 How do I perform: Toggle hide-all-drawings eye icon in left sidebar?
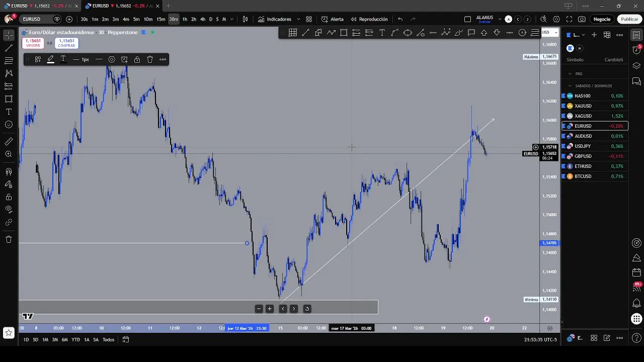[9, 209]
